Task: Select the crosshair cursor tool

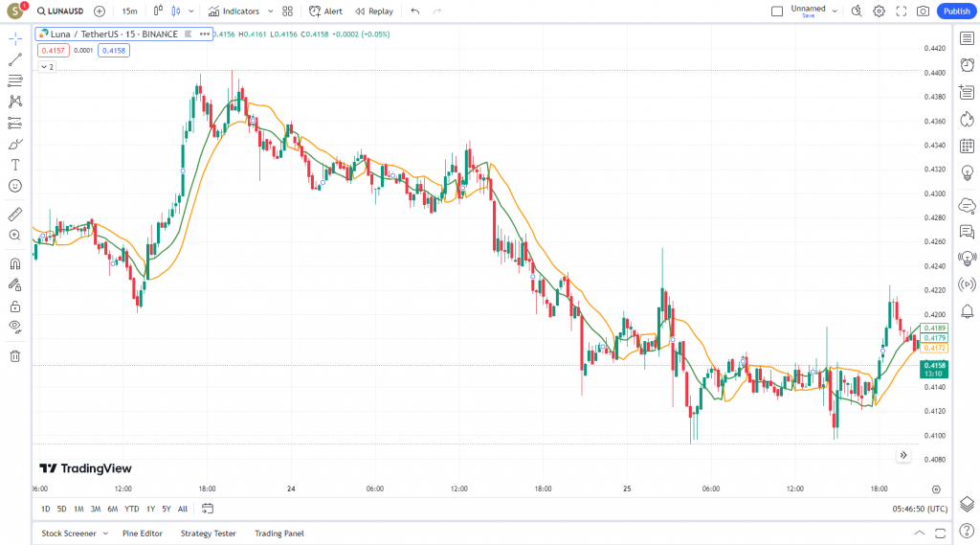Action: [15, 39]
